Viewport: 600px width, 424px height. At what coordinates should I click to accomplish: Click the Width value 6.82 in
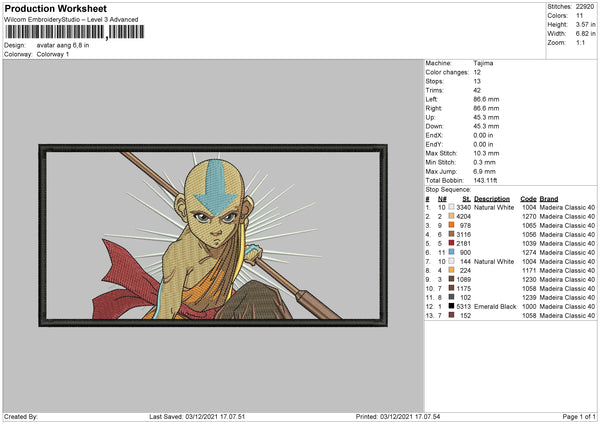585,34
